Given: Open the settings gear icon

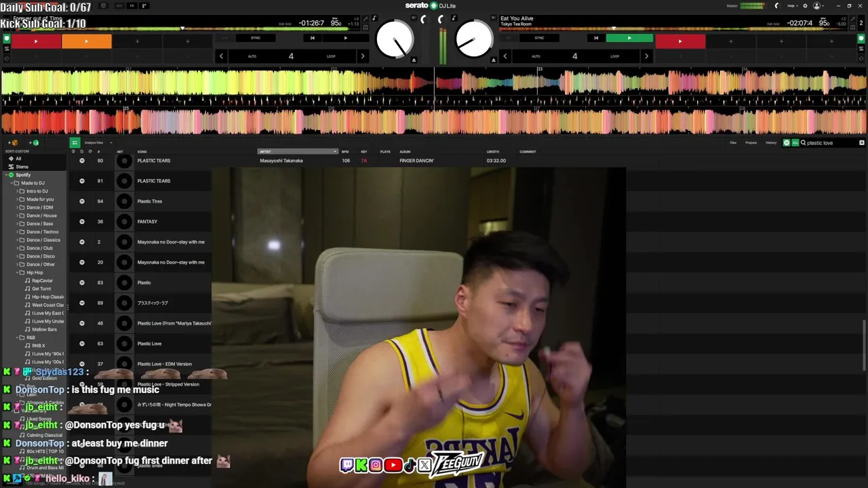Looking at the screenshot, I should pos(806,6).
